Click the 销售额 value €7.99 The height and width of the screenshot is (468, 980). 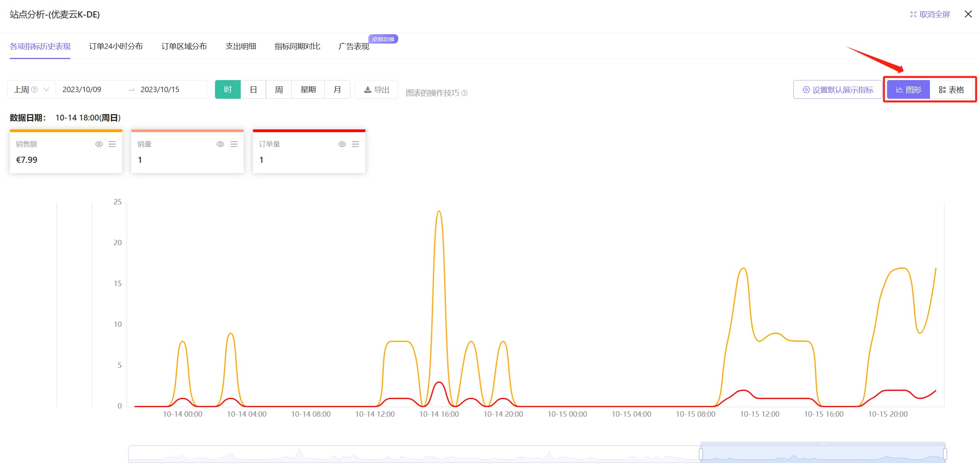(27, 160)
